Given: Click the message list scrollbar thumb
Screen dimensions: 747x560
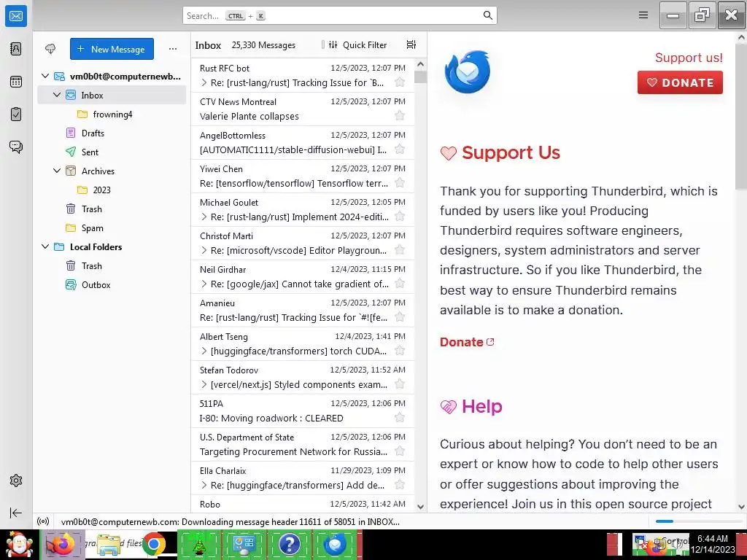Looking at the screenshot, I should (x=420, y=77).
